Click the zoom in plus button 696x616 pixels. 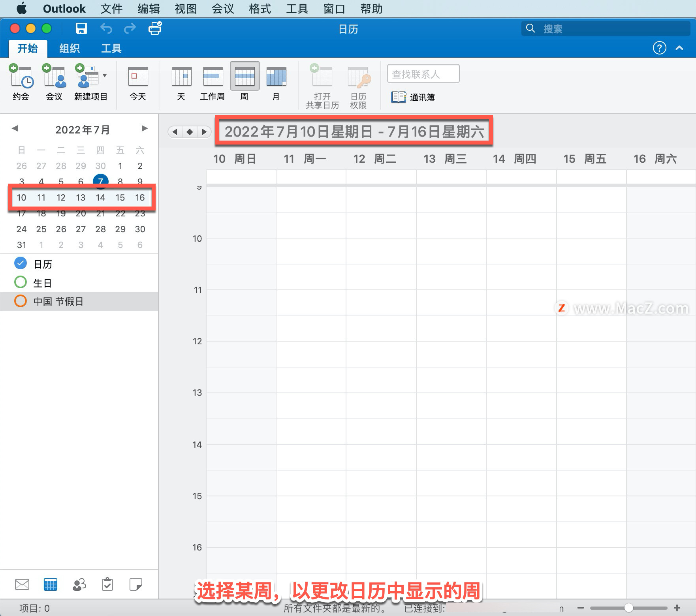click(677, 608)
